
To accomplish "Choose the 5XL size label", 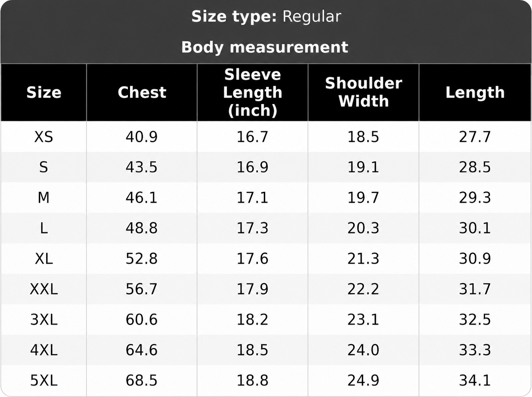I will (44, 380).
